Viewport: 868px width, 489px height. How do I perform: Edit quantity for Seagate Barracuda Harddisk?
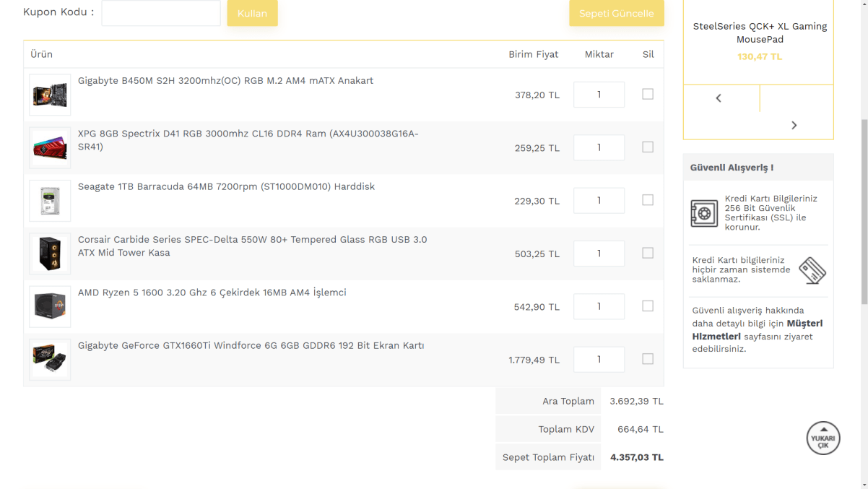click(599, 201)
